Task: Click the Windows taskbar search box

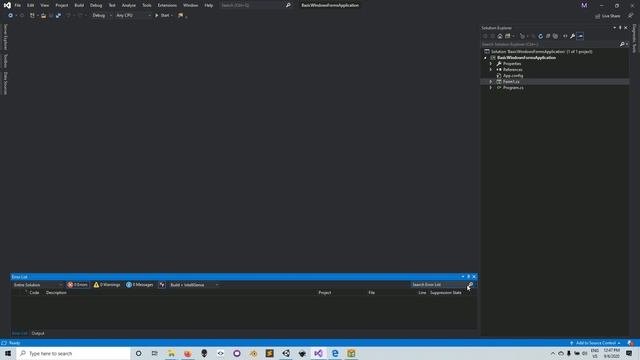Action: coord(73,353)
